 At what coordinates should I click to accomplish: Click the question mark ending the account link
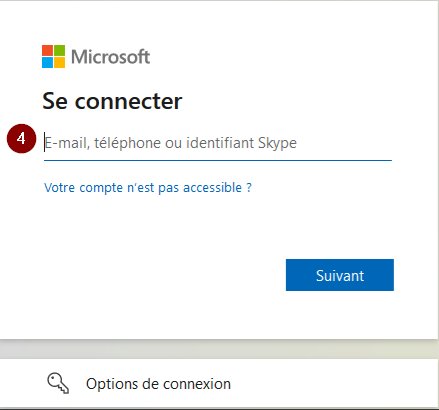click(x=249, y=187)
